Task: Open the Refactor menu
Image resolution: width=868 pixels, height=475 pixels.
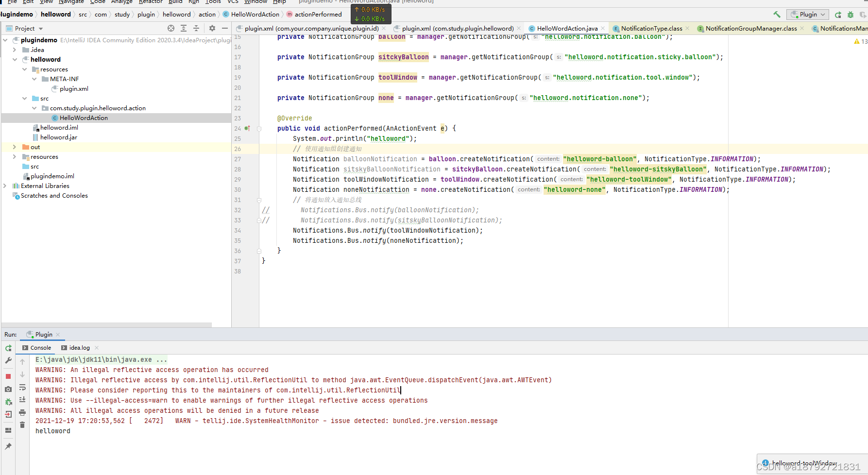Action: pos(151,2)
